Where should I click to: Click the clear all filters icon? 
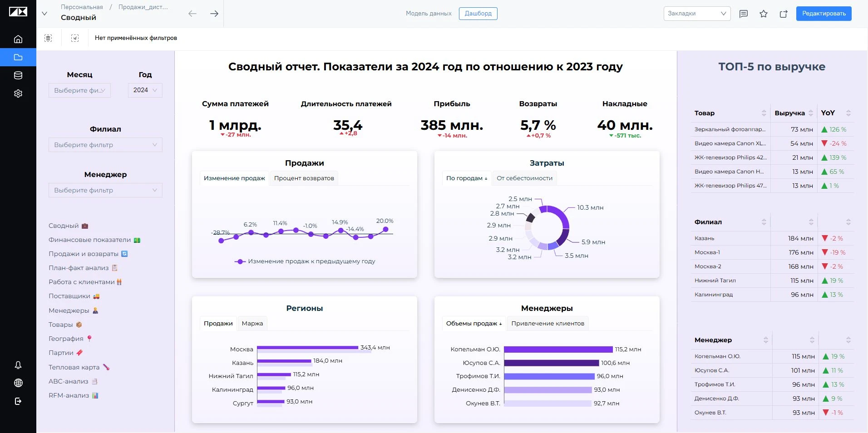pyautogui.click(x=48, y=38)
